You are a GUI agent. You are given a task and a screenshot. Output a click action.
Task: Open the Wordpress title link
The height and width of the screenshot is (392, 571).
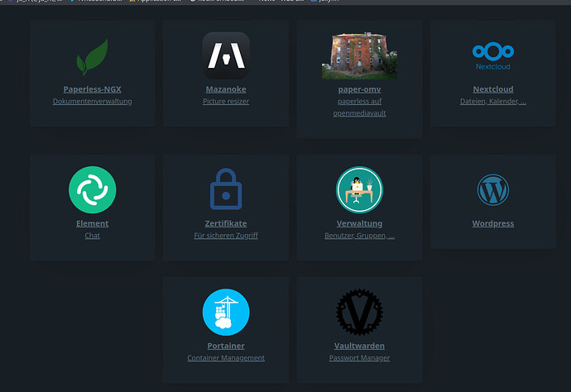coord(493,223)
